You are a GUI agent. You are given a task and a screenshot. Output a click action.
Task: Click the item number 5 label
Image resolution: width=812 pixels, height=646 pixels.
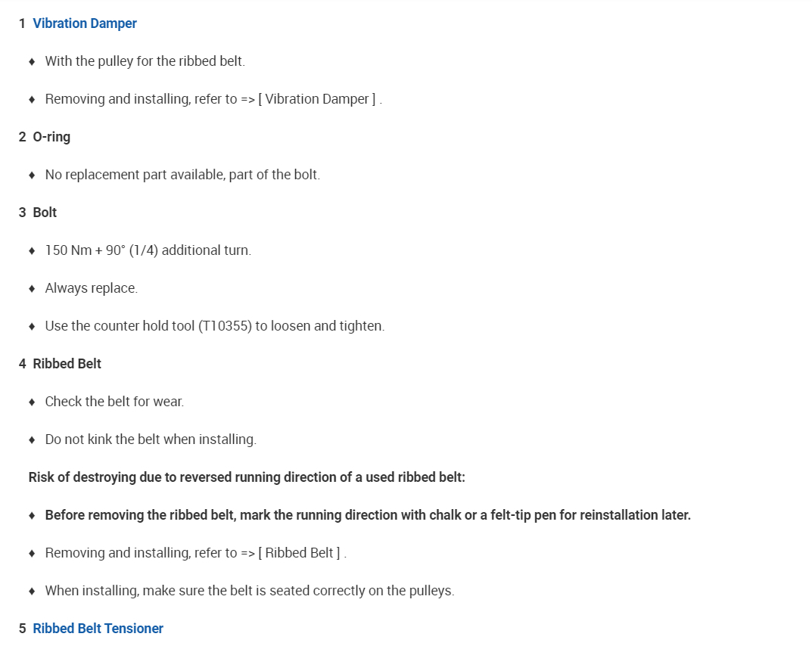23,629
